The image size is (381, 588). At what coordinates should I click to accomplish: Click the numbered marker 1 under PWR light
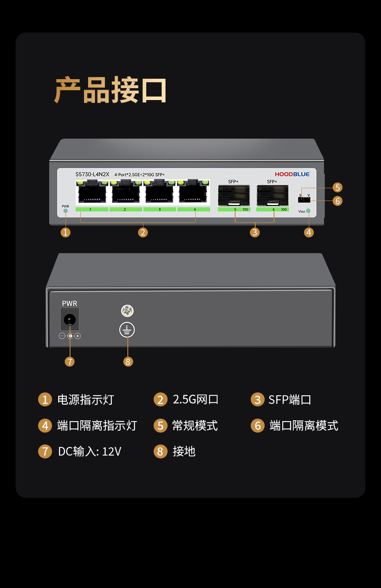(x=66, y=232)
